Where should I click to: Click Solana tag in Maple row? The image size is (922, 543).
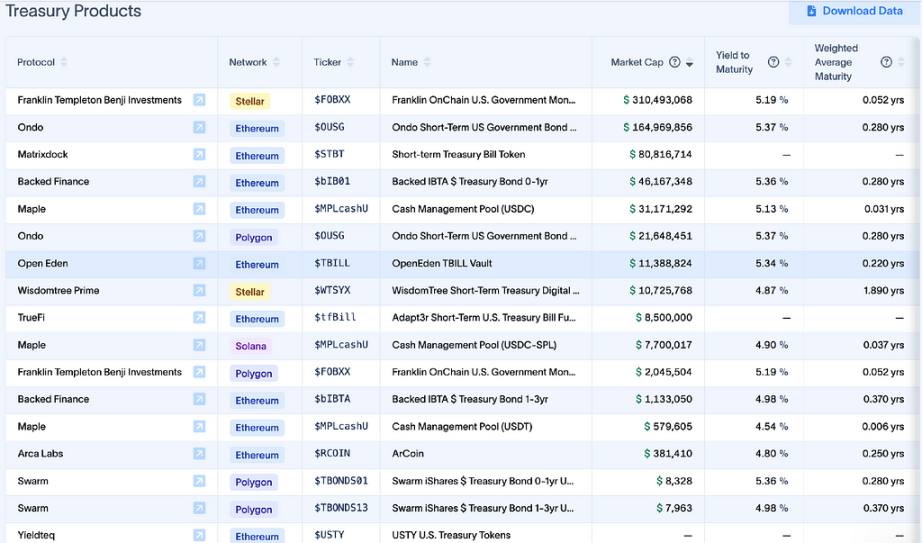(251, 346)
